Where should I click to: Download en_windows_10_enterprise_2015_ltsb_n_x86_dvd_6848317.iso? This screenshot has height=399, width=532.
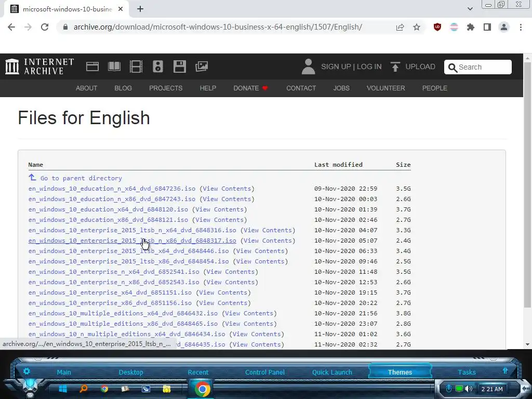pos(132,241)
